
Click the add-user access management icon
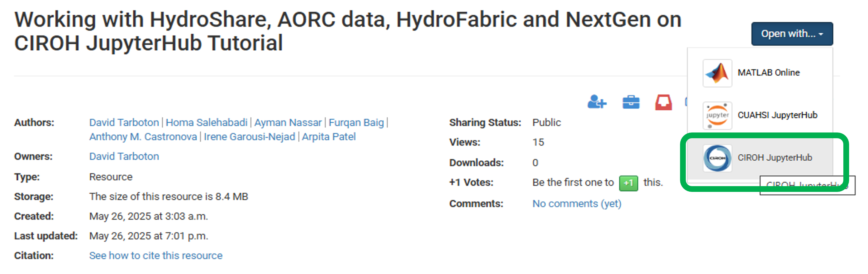(x=597, y=103)
